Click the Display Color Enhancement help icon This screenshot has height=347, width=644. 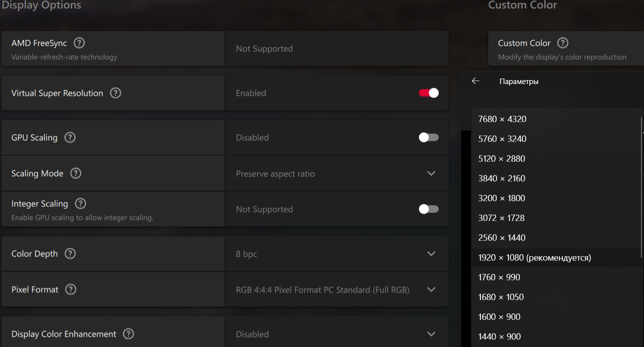click(128, 334)
